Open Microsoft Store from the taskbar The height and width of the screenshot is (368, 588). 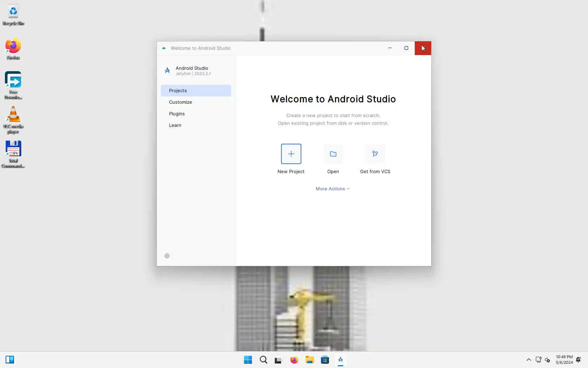[325, 360]
